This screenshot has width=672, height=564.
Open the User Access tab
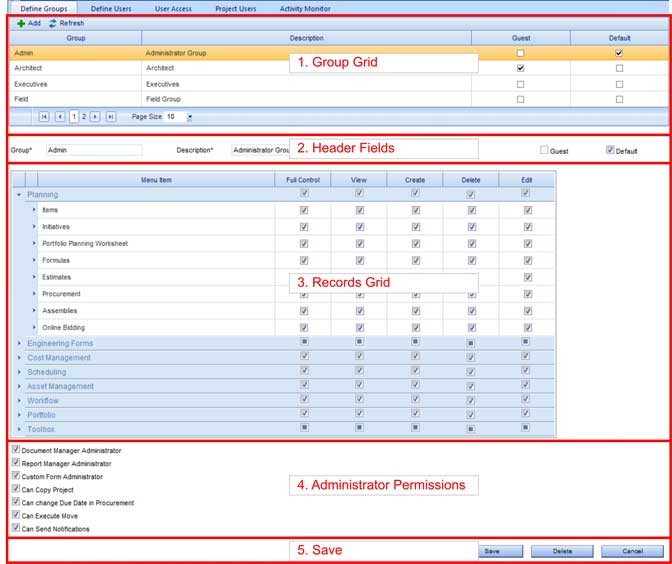coord(173,9)
